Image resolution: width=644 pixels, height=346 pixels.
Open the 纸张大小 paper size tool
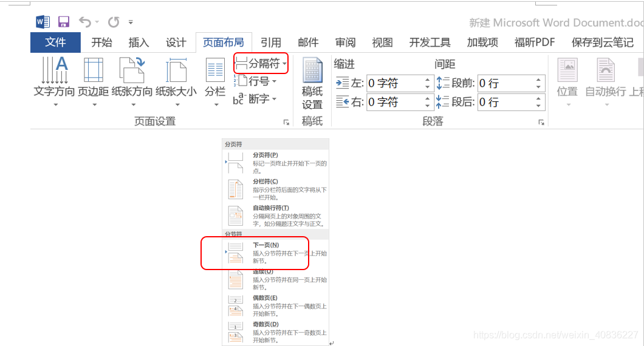176,82
